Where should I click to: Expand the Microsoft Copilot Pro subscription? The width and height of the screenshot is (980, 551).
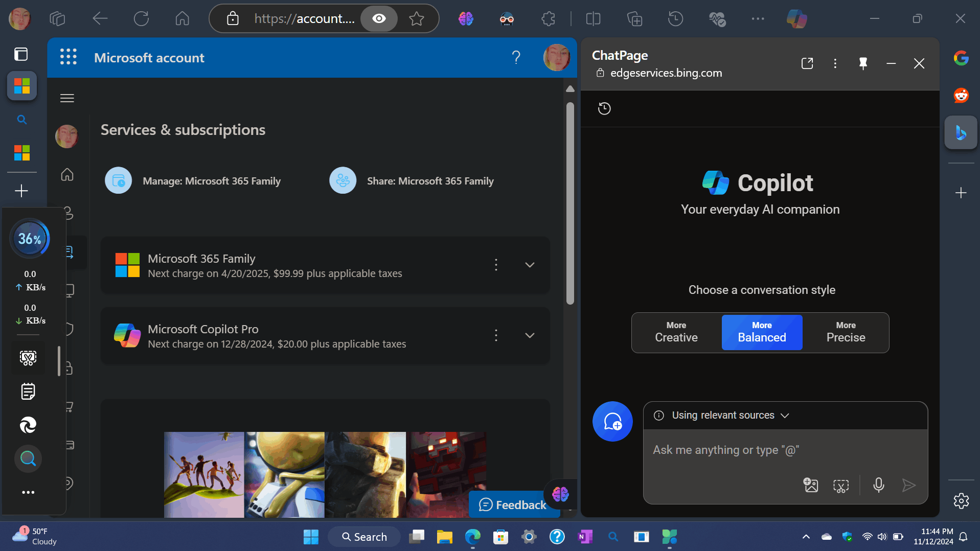tap(530, 335)
